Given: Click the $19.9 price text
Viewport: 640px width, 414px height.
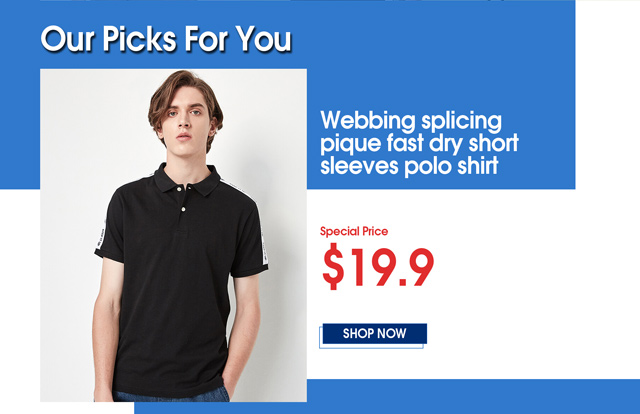Looking at the screenshot, I should [x=378, y=267].
